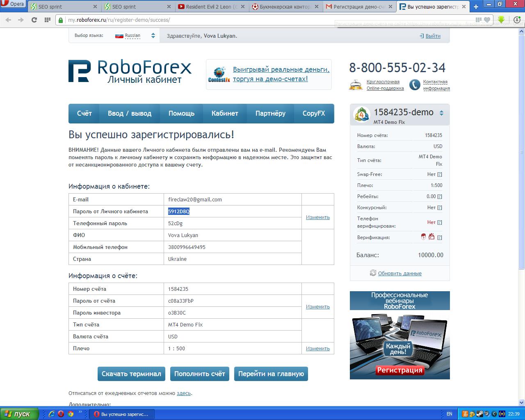Click the здесь unsubscribe link

tap(184, 393)
